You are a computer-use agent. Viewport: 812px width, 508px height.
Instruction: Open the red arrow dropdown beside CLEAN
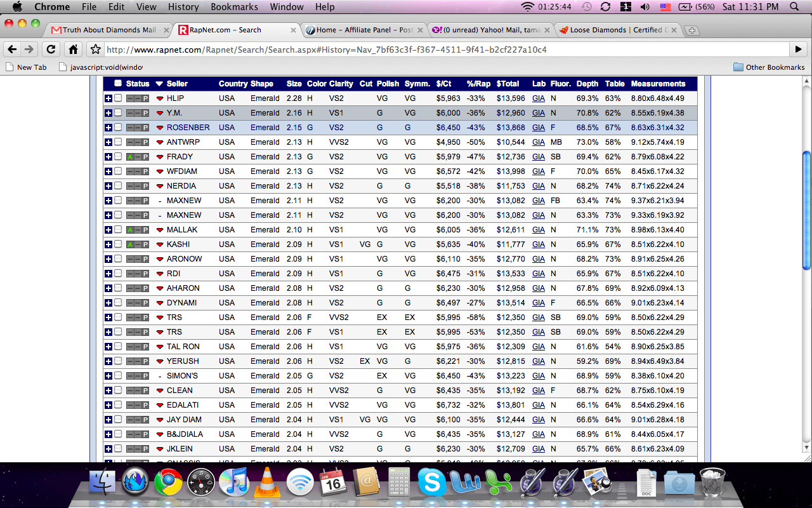[x=160, y=391]
